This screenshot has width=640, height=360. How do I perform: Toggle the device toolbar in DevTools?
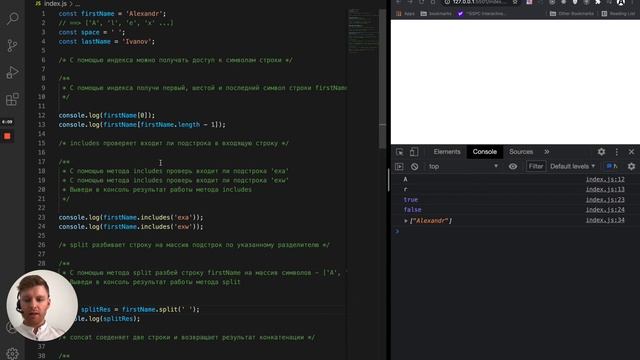(x=414, y=152)
